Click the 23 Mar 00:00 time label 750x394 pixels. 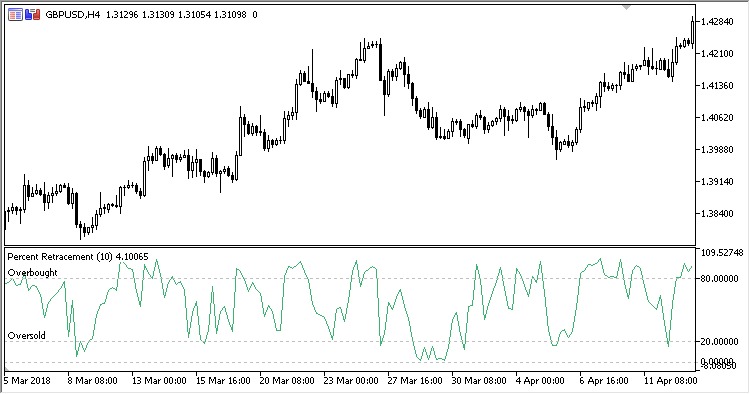point(351,381)
